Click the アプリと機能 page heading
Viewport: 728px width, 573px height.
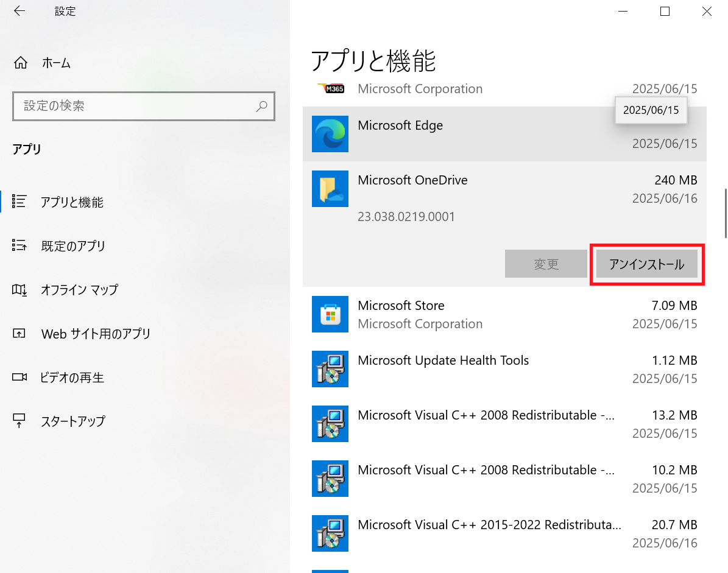click(373, 61)
